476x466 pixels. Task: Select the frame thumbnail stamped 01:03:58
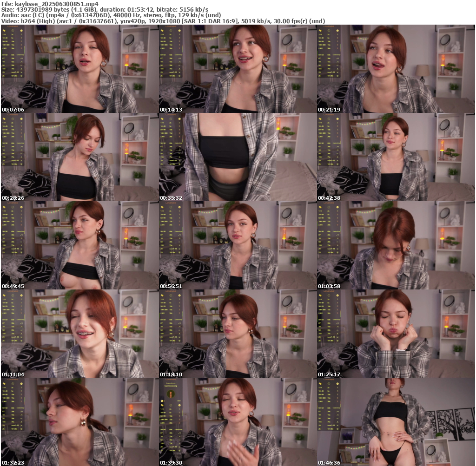396,245
